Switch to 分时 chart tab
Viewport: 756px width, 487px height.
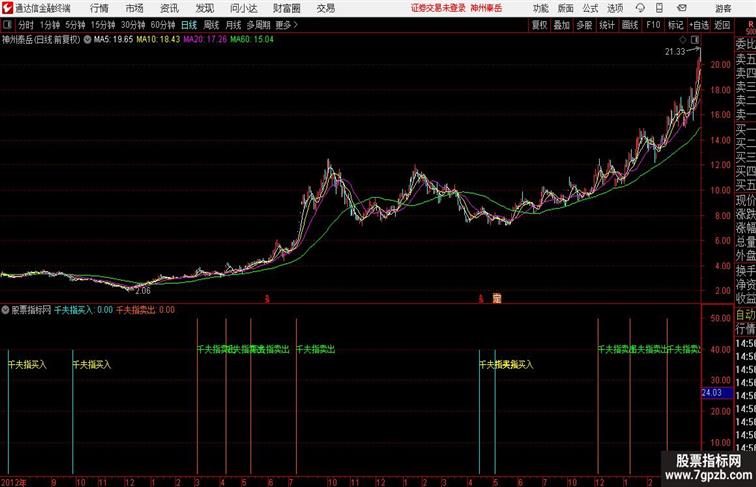coord(26,25)
